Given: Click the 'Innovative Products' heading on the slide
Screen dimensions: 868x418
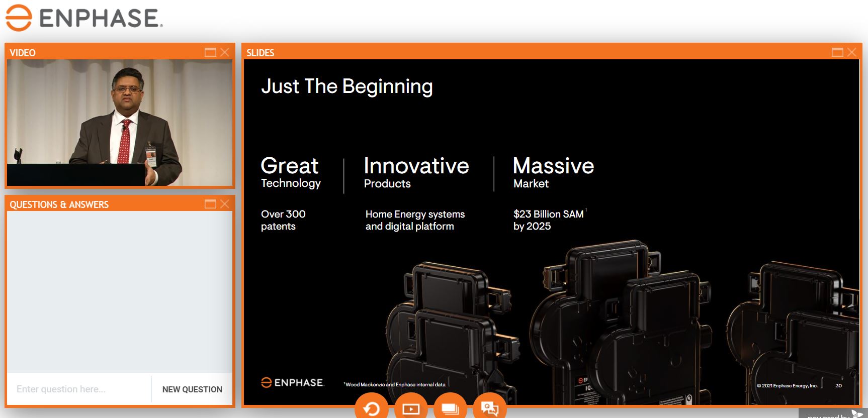Looking at the screenshot, I should point(416,172).
